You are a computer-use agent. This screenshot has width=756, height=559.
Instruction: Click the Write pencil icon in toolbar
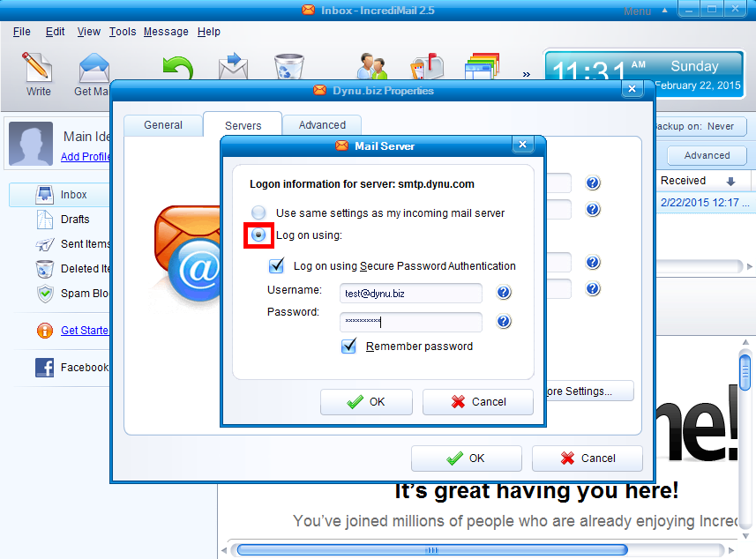tap(37, 67)
